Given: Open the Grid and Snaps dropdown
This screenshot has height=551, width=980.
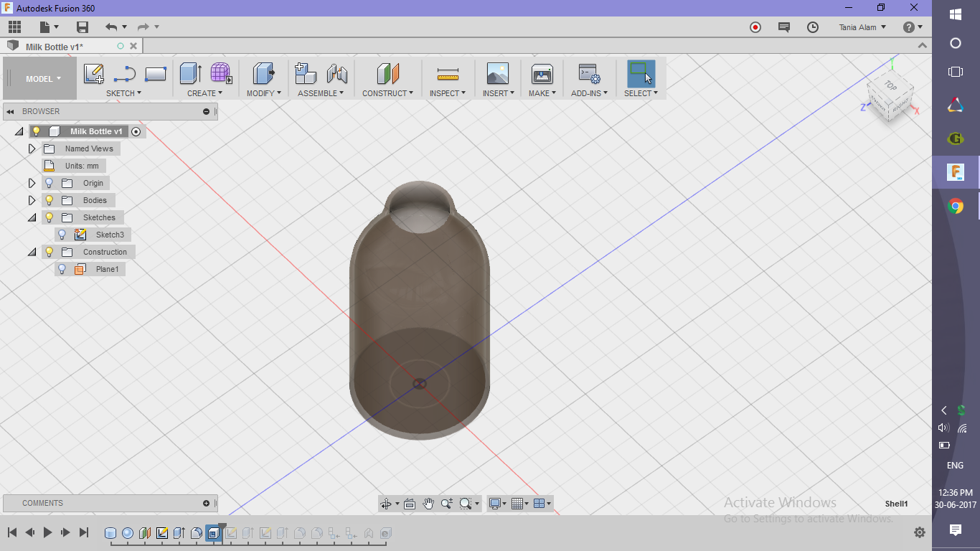Looking at the screenshot, I should [x=520, y=504].
